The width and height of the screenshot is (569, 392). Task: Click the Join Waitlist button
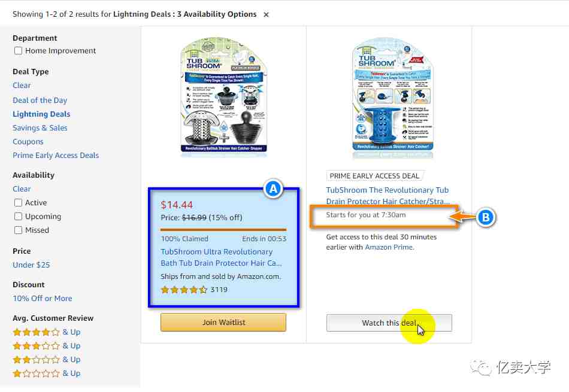tap(223, 323)
